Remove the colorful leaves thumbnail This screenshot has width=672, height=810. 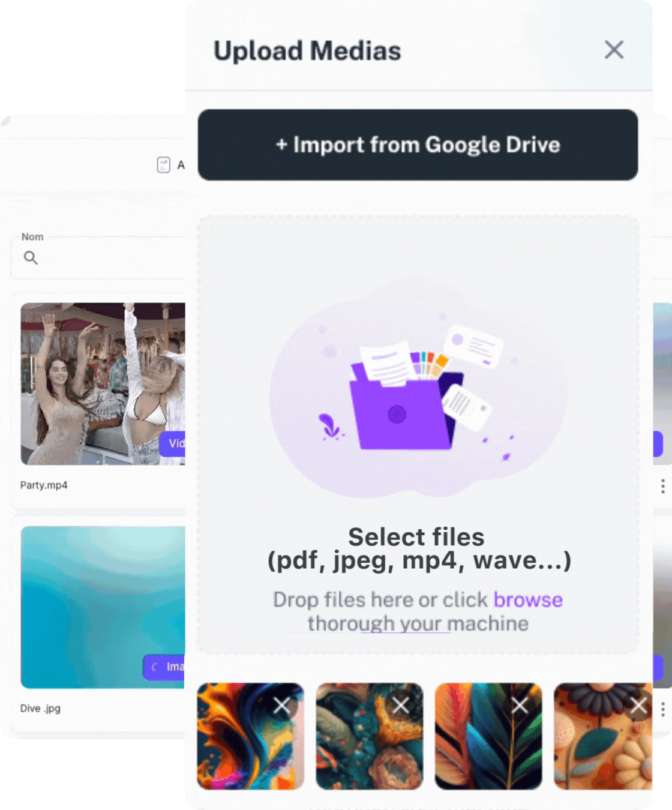coord(520,706)
